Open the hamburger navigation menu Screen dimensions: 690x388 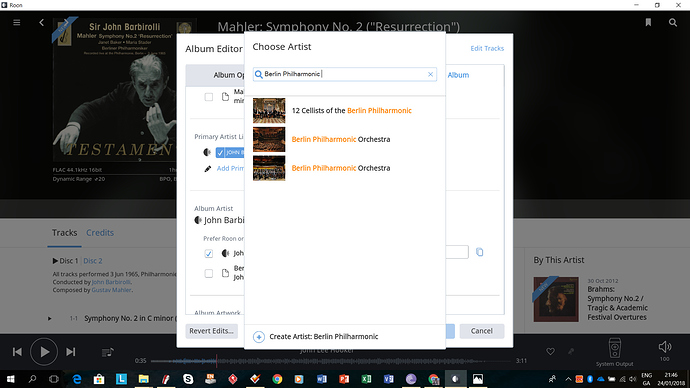(17, 22)
